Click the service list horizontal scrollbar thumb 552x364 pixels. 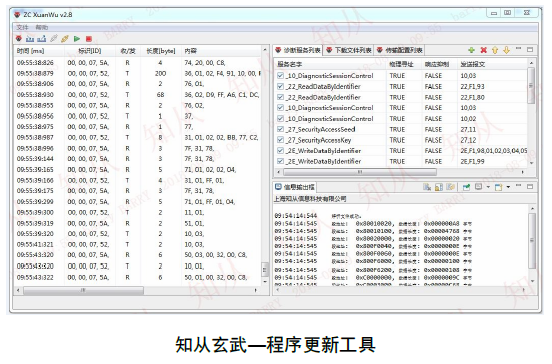[360, 172]
